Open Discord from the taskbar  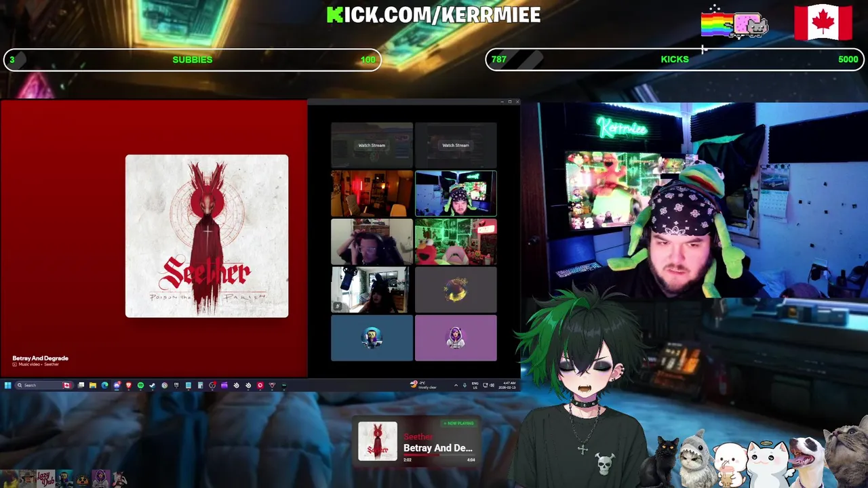tap(117, 385)
